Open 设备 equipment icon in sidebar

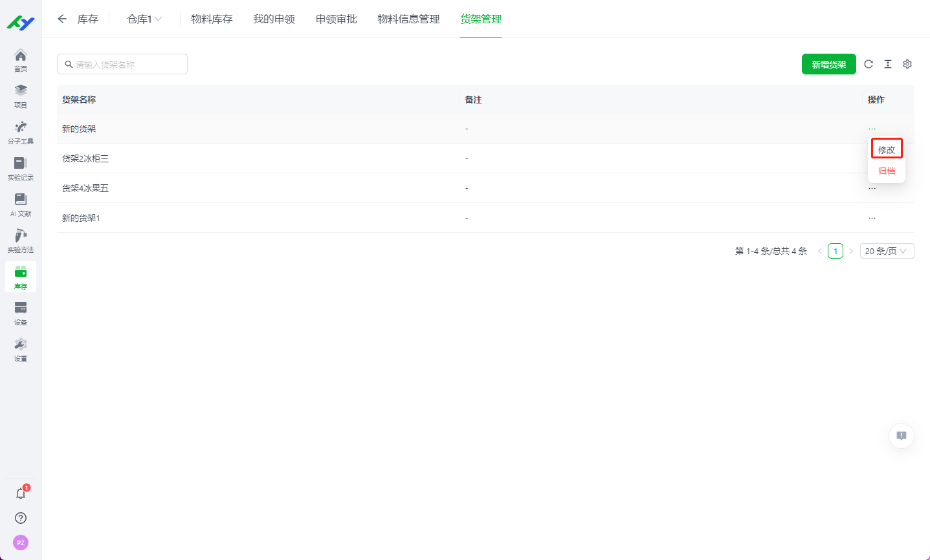[x=21, y=313]
